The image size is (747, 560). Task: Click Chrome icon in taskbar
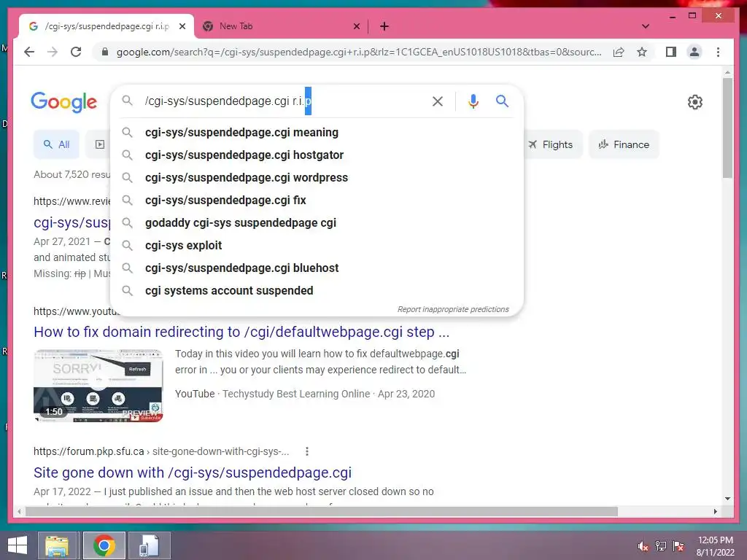tap(104, 545)
